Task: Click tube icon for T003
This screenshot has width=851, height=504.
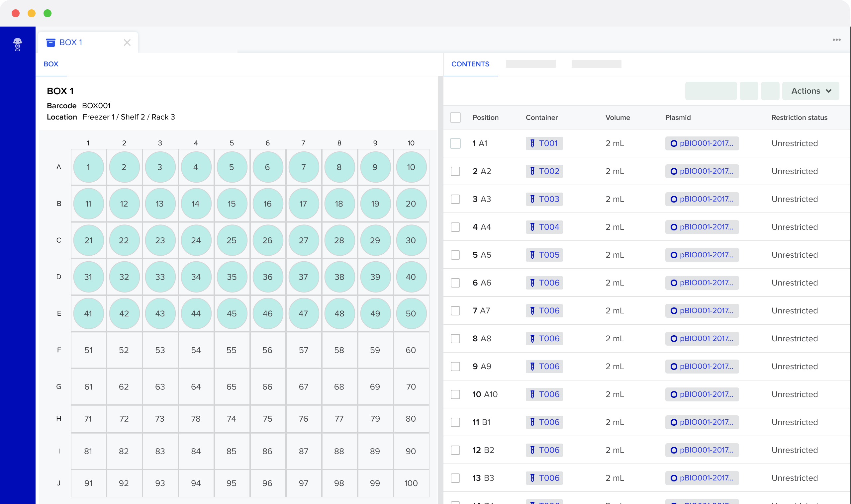Action: coord(532,199)
